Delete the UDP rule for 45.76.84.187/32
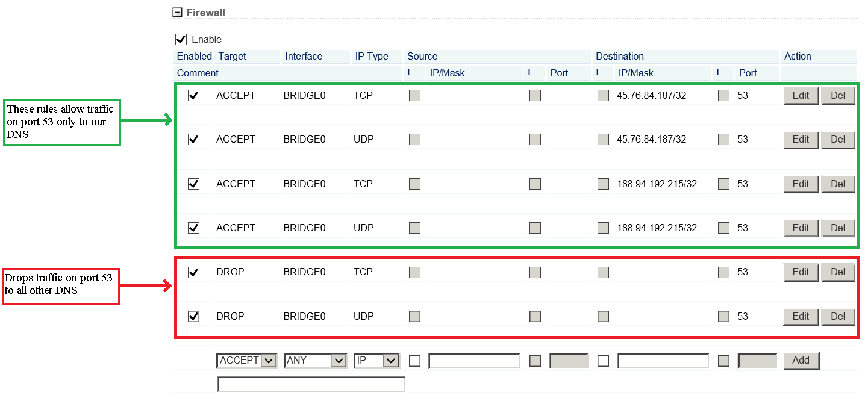 click(x=838, y=140)
